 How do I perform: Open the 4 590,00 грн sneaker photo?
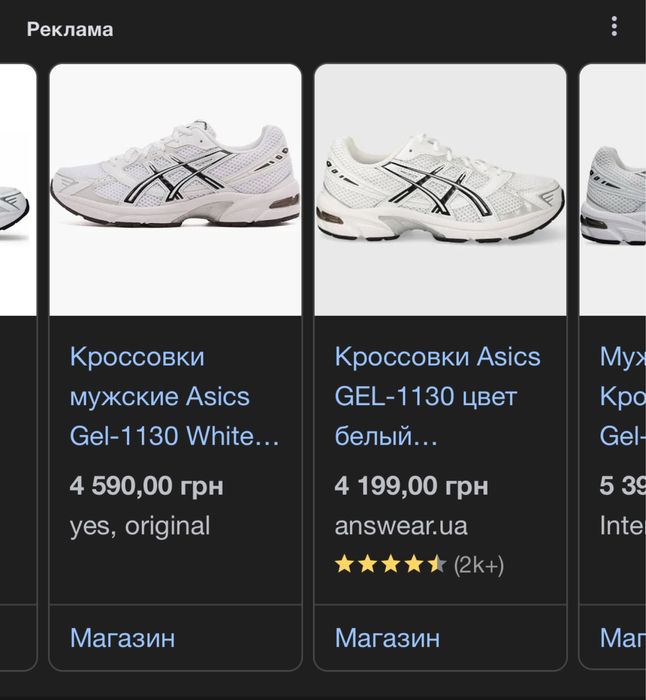point(175,189)
